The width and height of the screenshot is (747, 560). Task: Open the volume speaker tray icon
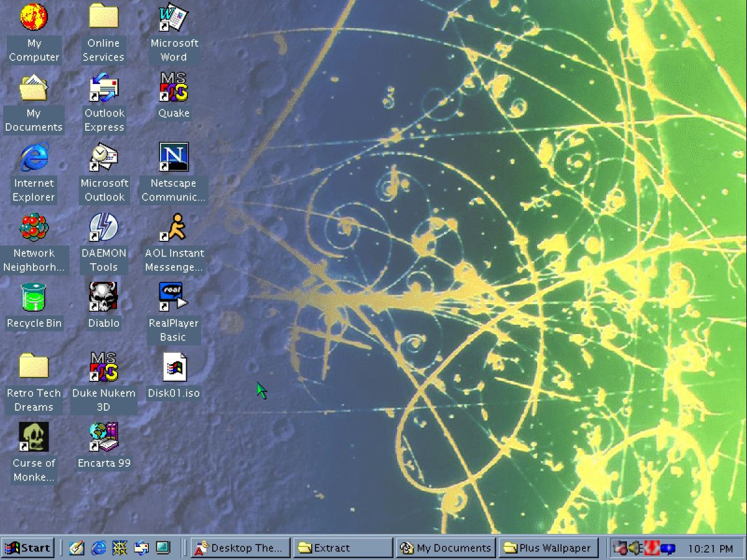click(x=636, y=548)
